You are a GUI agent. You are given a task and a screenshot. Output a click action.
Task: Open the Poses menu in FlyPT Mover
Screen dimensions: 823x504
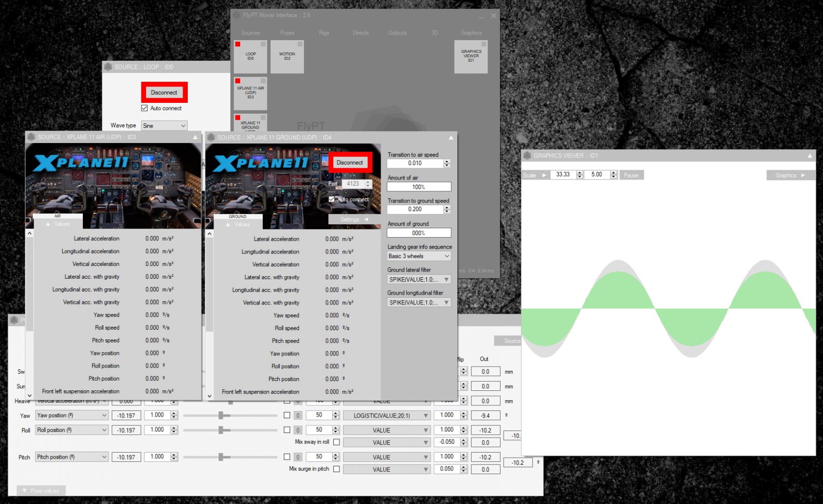click(x=288, y=33)
